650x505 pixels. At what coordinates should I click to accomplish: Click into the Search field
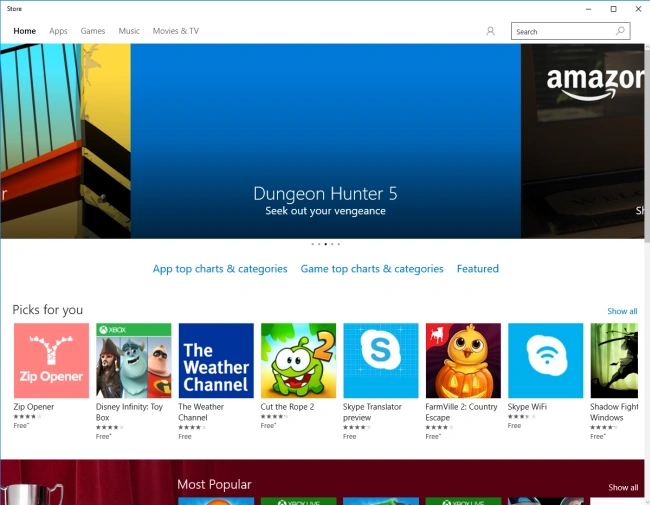pyautogui.click(x=564, y=32)
